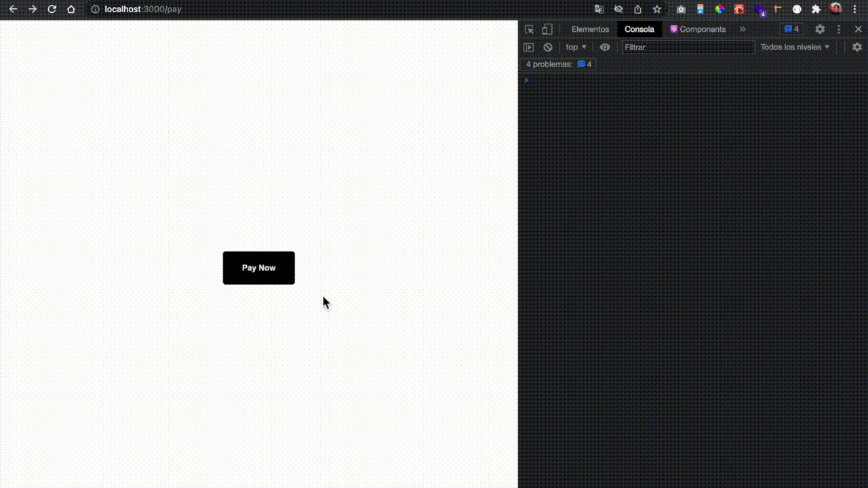Image resolution: width=868 pixels, height=488 pixels.
Task: Bookmark this page with the star
Action: click(657, 9)
